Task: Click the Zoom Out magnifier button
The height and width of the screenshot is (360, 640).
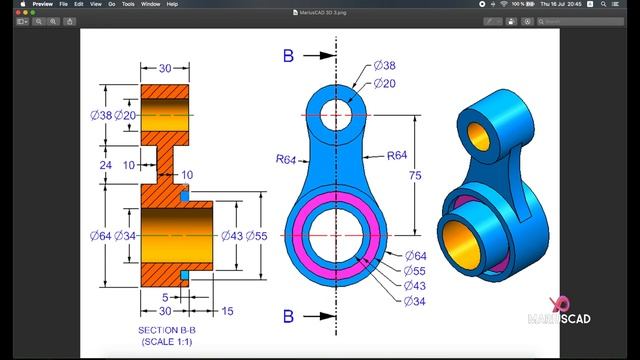Action: 39,21
